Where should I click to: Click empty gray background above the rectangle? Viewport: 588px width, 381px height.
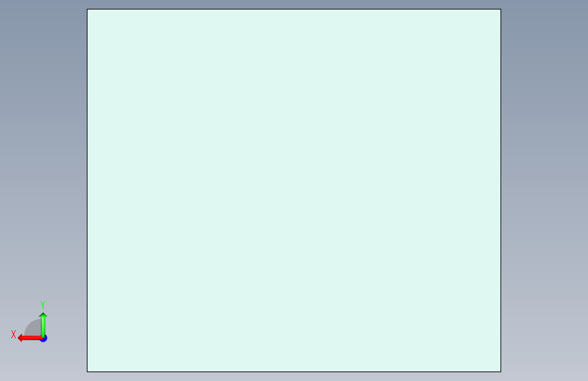coord(294,4)
